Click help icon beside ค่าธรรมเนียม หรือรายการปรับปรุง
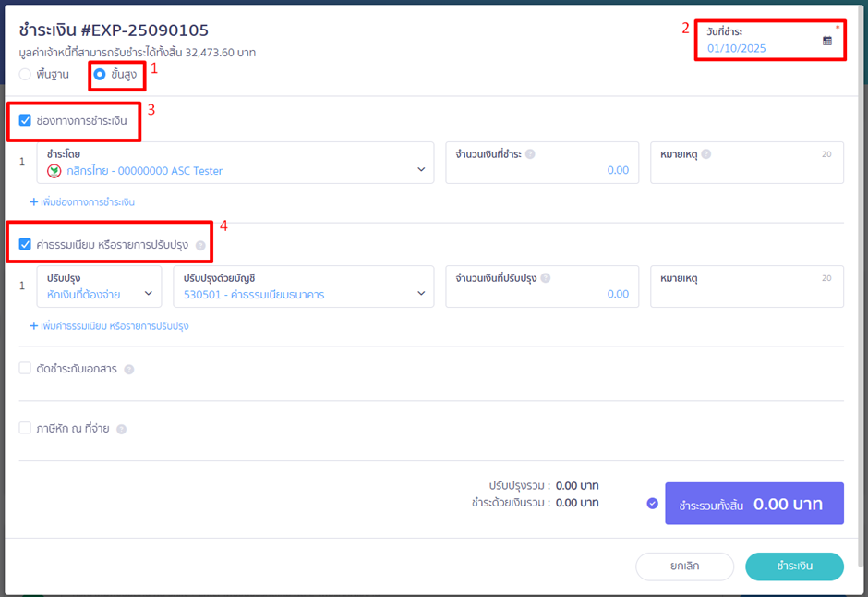Image resolution: width=868 pixels, height=597 pixels. tap(200, 246)
